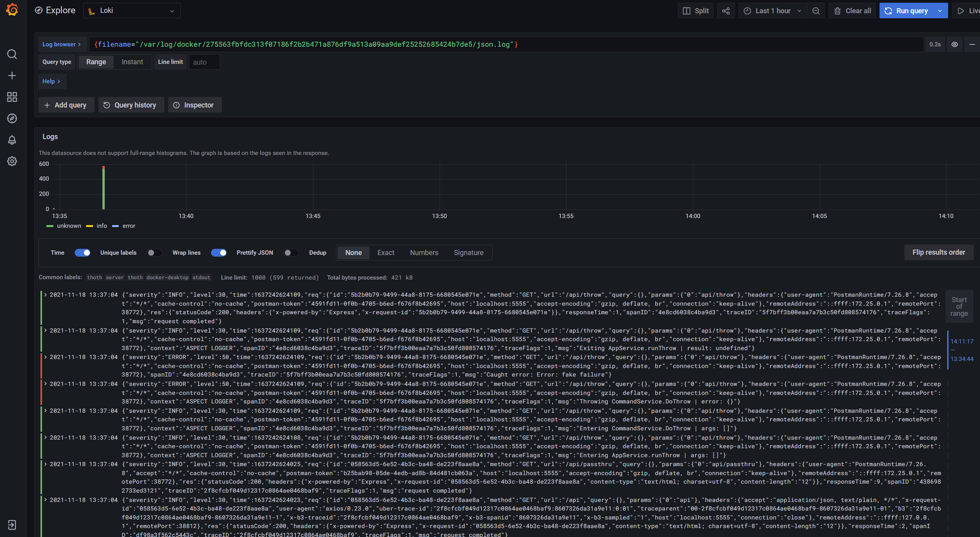The height and width of the screenshot is (537, 980).
Task: Click the Explore page title
Action: [x=60, y=11]
